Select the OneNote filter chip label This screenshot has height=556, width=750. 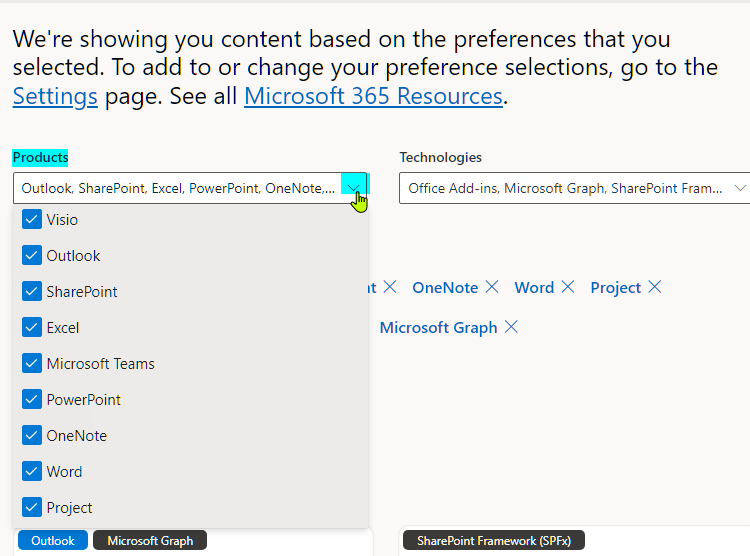click(445, 288)
